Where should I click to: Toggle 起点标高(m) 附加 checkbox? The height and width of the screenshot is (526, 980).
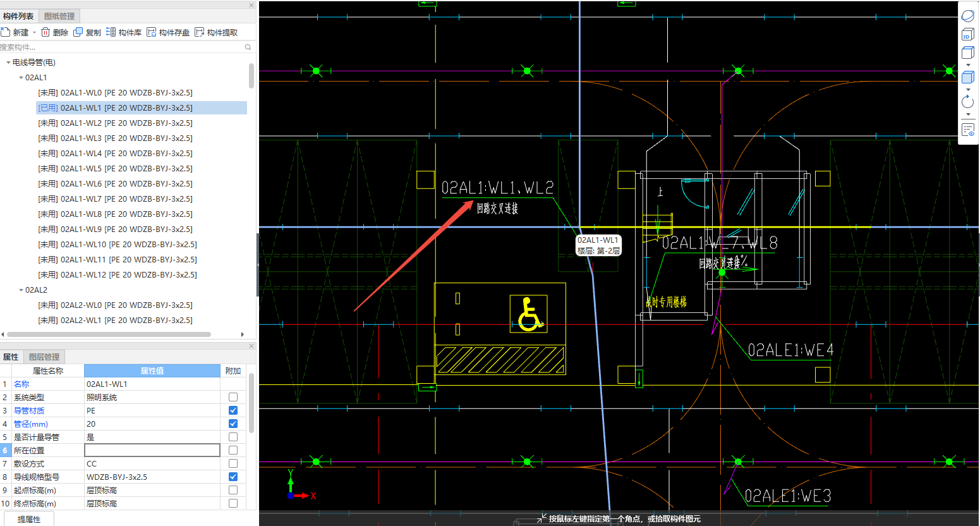[x=233, y=490]
